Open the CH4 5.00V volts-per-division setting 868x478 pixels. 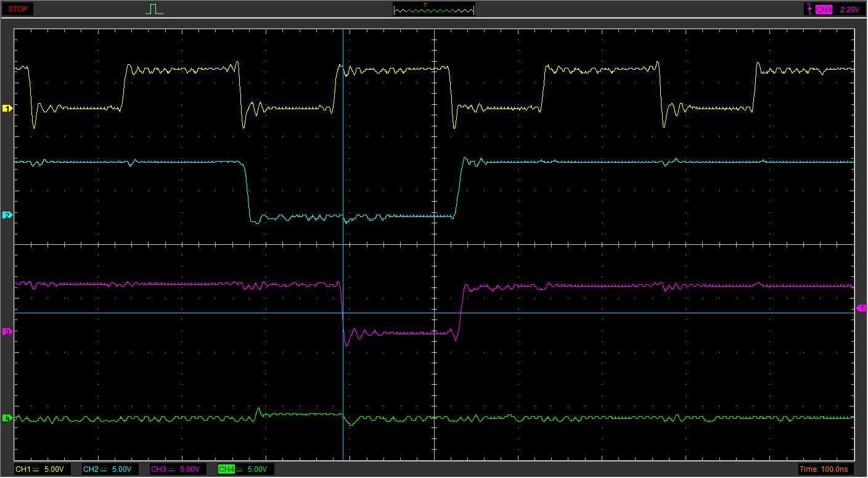click(257, 469)
